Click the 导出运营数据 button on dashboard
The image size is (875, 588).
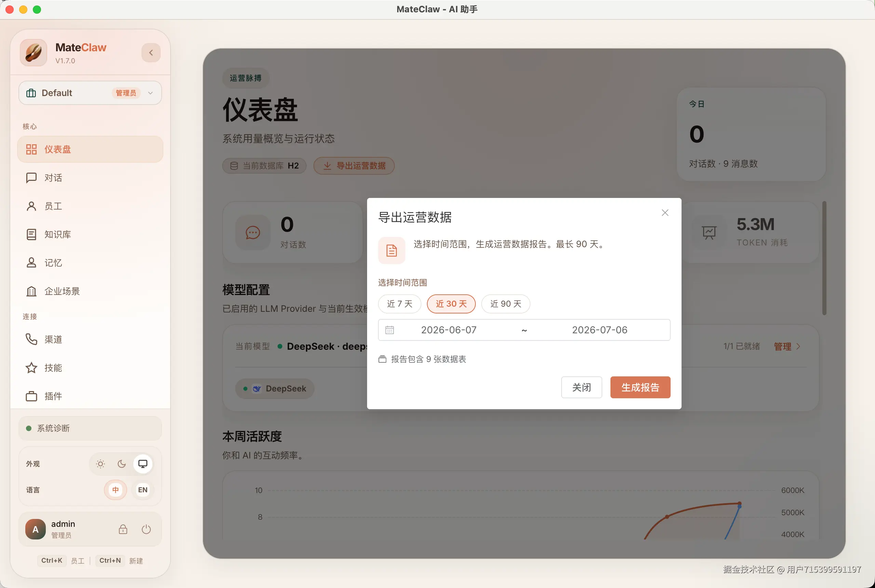pyautogui.click(x=354, y=166)
